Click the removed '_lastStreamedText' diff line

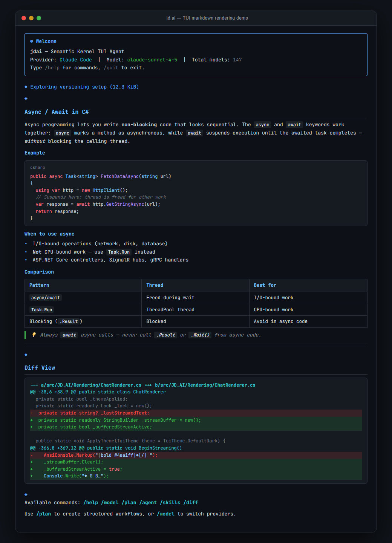click(196, 413)
